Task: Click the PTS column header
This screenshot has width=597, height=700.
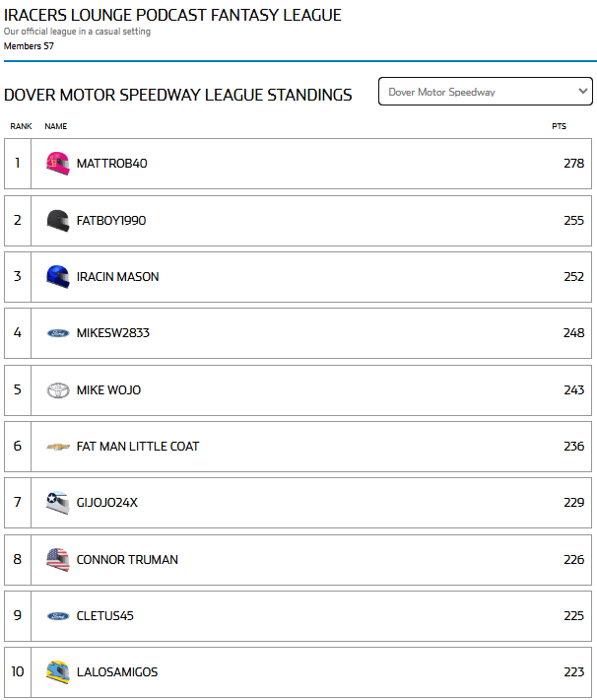Action: (x=559, y=126)
